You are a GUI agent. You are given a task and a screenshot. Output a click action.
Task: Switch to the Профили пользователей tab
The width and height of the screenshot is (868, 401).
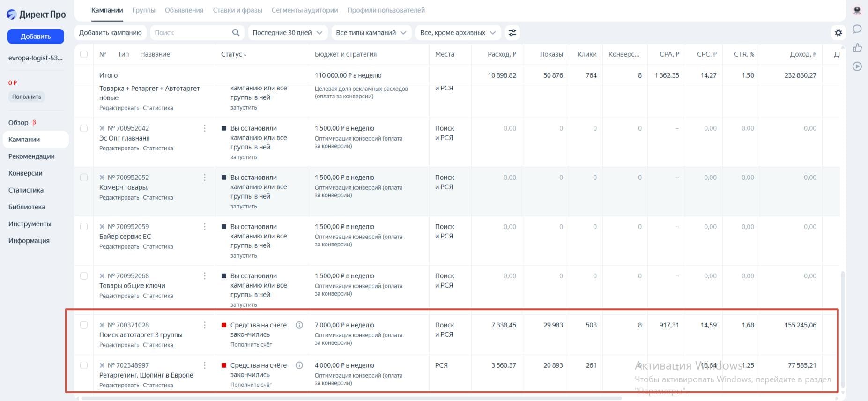click(386, 10)
